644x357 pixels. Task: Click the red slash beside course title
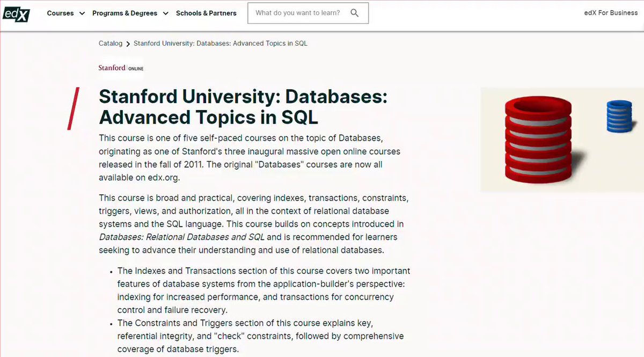[x=74, y=108]
